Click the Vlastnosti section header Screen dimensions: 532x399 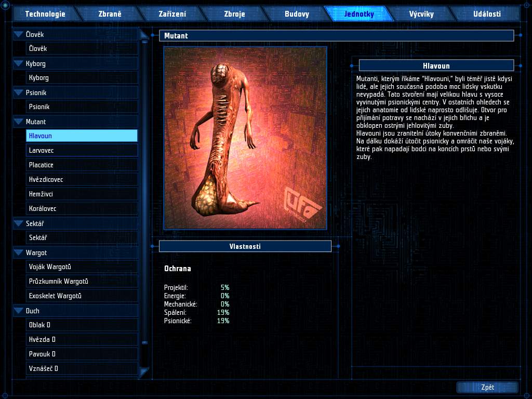pos(245,246)
